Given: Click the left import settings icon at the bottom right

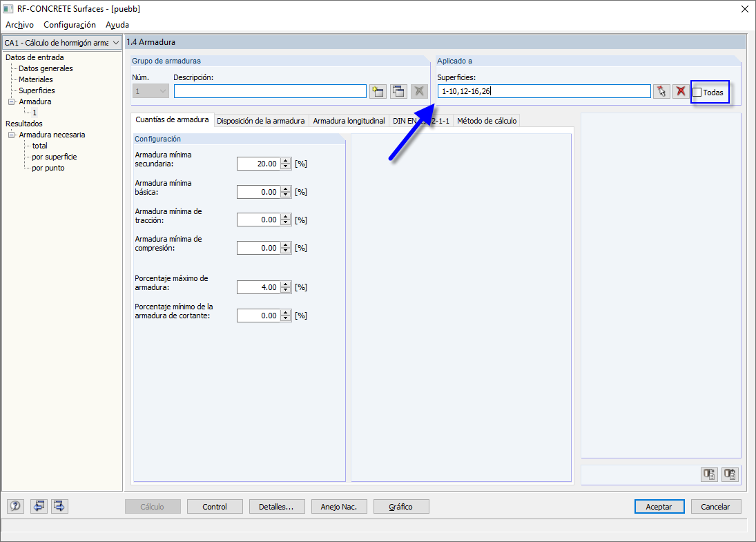Looking at the screenshot, I should point(709,474).
